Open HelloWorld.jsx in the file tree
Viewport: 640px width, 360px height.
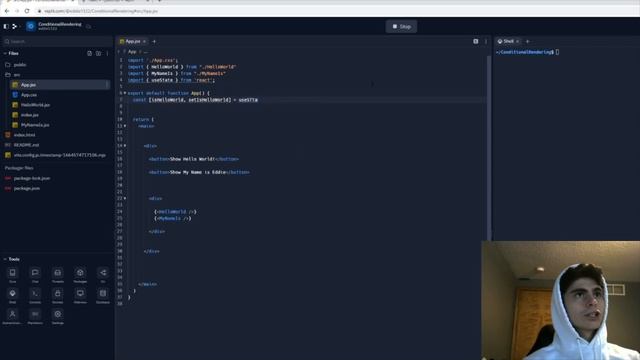click(x=60, y=105)
